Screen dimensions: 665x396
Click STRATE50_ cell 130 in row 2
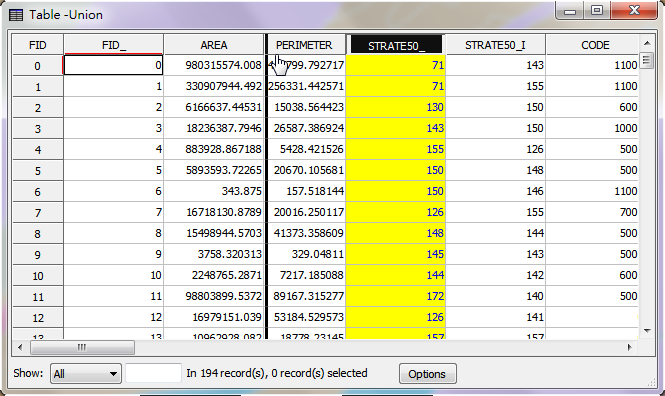point(396,107)
